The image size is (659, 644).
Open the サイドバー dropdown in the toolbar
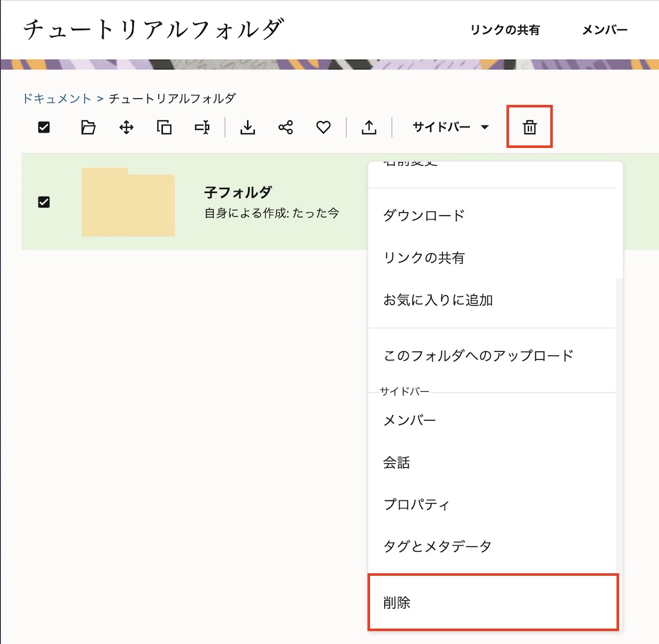[449, 127]
